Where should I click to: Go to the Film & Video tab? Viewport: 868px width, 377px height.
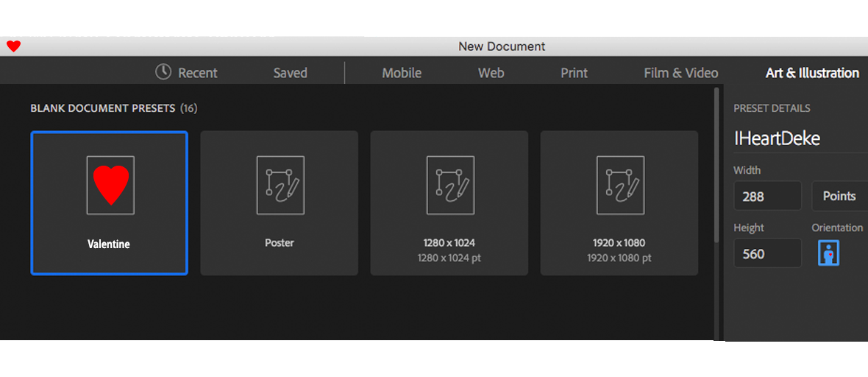pyautogui.click(x=680, y=73)
